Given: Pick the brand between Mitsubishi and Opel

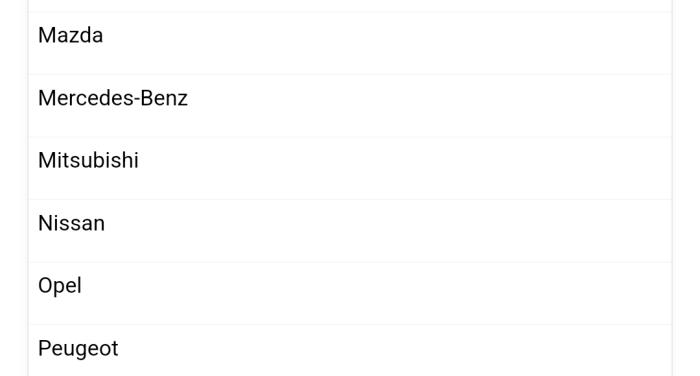Looking at the screenshot, I should tap(350, 231).
